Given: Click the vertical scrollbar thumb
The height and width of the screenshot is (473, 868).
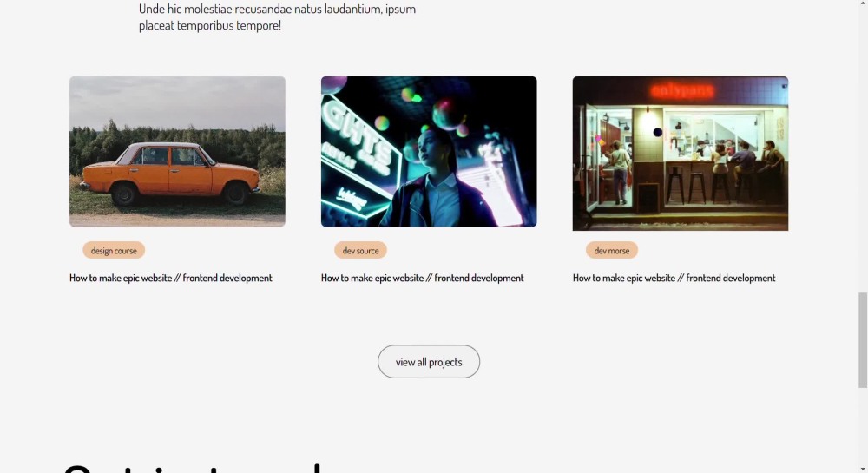Looking at the screenshot, I should click(863, 340).
